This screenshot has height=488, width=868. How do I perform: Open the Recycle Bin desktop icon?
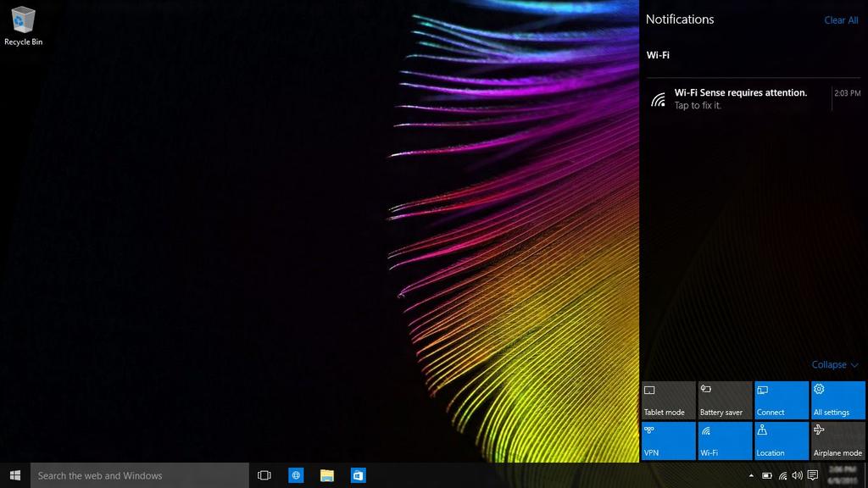[x=23, y=26]
